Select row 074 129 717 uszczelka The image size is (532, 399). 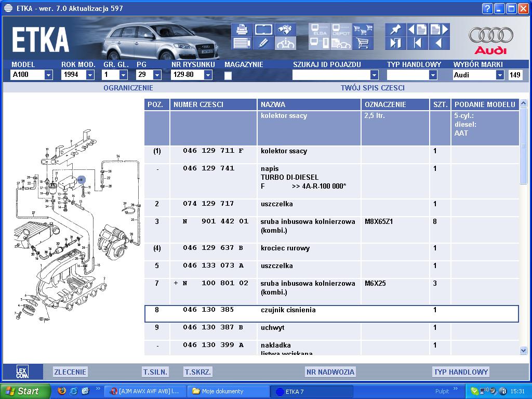click(x=331, y=208)
